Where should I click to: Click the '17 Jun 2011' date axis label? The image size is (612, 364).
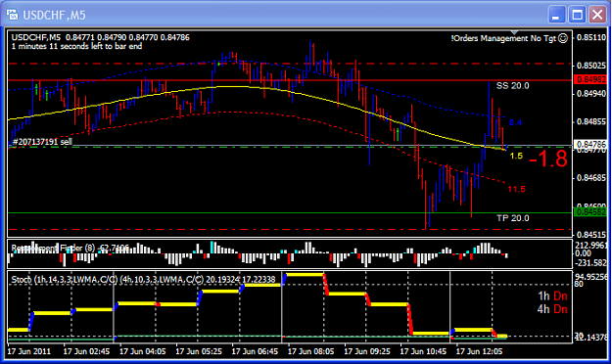click(28, 351)
